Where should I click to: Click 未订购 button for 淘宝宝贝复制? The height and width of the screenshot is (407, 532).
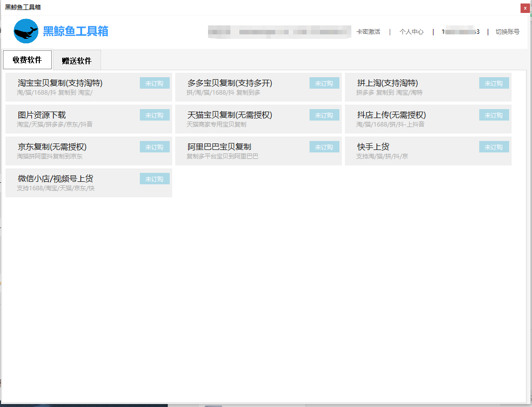coord(154,83)
